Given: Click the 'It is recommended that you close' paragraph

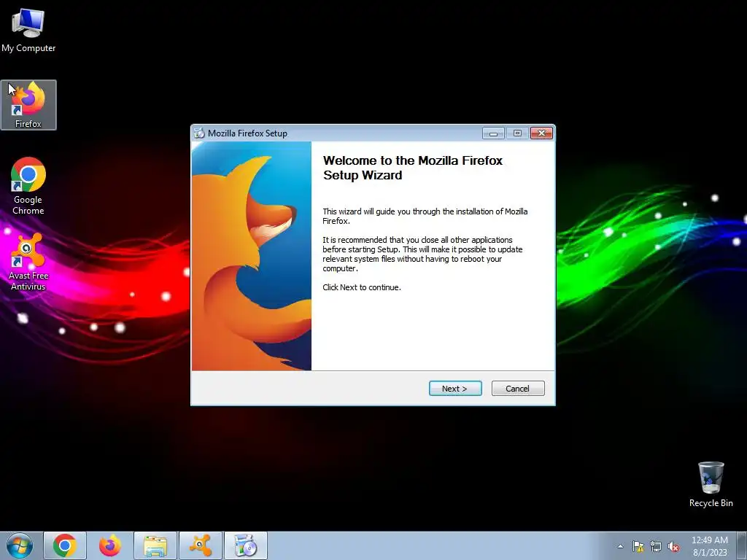Looking at the screenshot, I should (x=422, y=254).
